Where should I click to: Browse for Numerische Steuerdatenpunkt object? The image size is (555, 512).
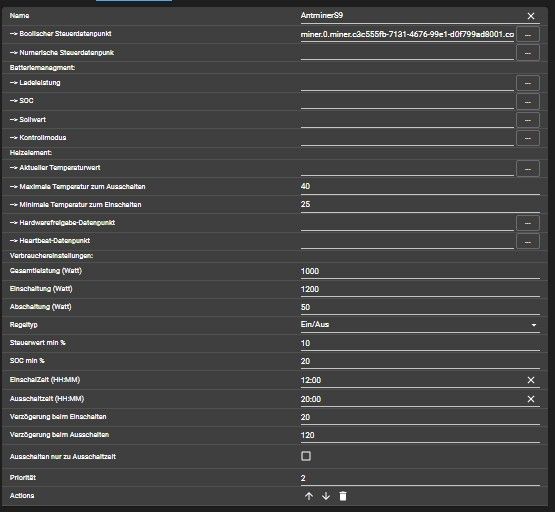pos(528,53)
